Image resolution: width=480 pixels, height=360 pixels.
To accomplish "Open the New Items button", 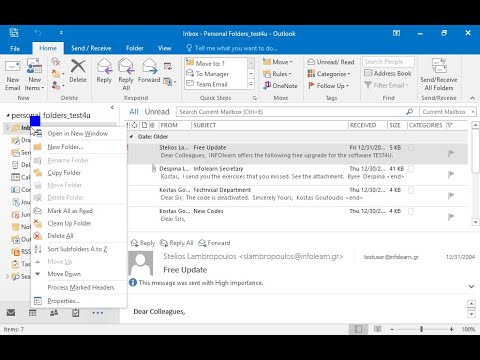I will [34, 74].
